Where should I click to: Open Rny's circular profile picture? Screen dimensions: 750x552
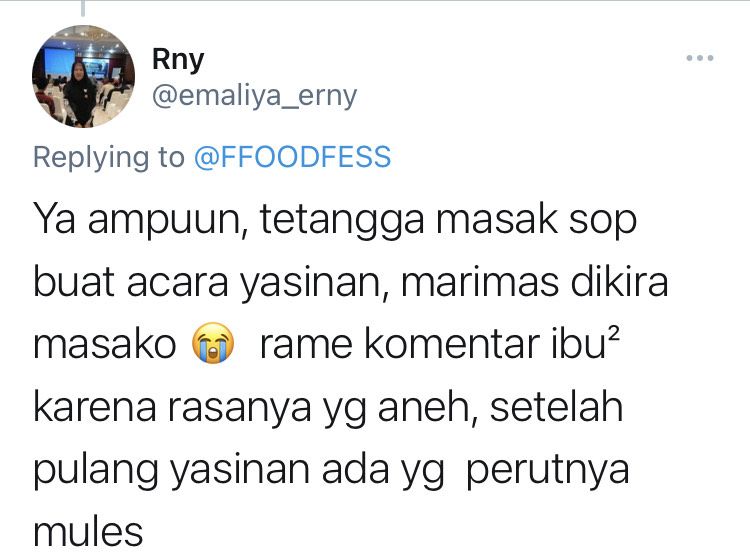(x=83, y=77)
